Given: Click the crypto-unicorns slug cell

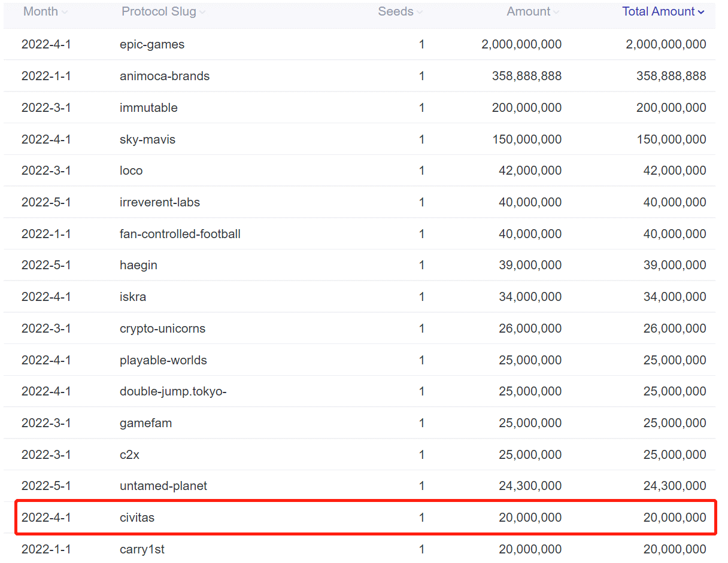Looking at the screenshot, I should (162, 328).
